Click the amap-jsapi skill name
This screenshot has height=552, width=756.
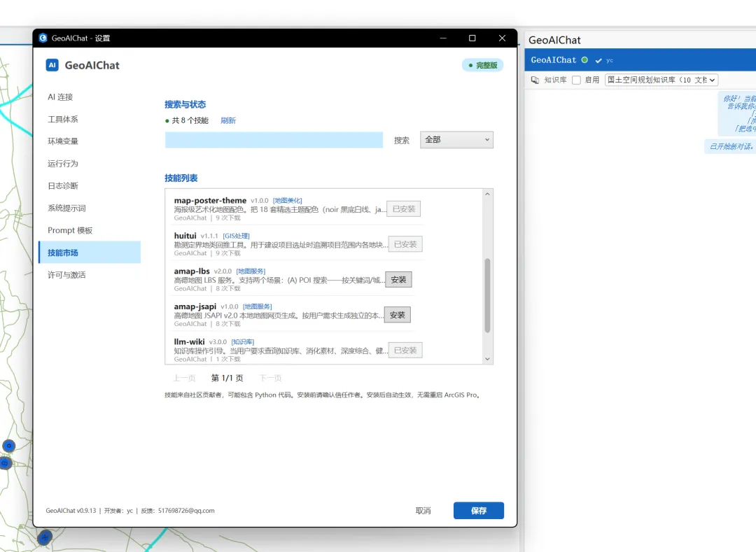(x=195, y=306)
